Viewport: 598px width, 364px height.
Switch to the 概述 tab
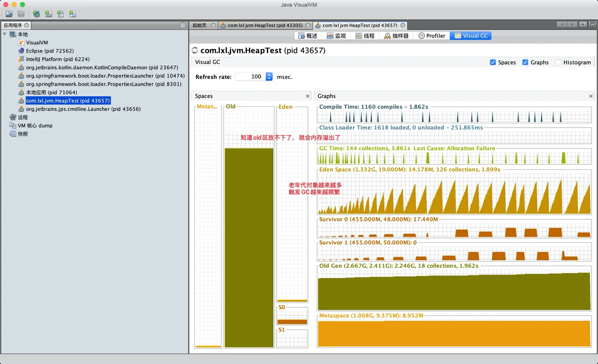pos(308,36)
